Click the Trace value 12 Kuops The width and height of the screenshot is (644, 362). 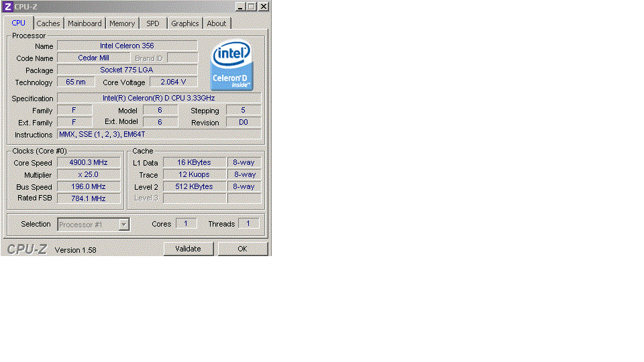click(x=195, y=174)
